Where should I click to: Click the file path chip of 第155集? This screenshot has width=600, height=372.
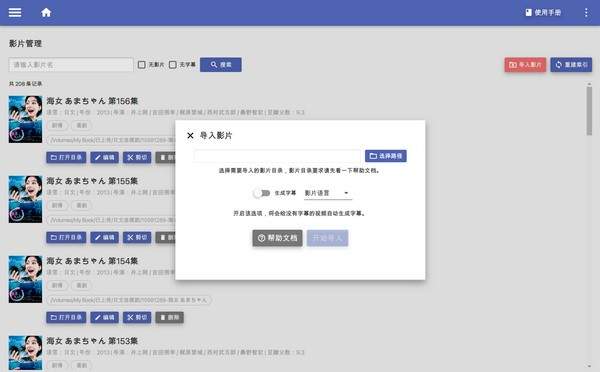[111, 220]
